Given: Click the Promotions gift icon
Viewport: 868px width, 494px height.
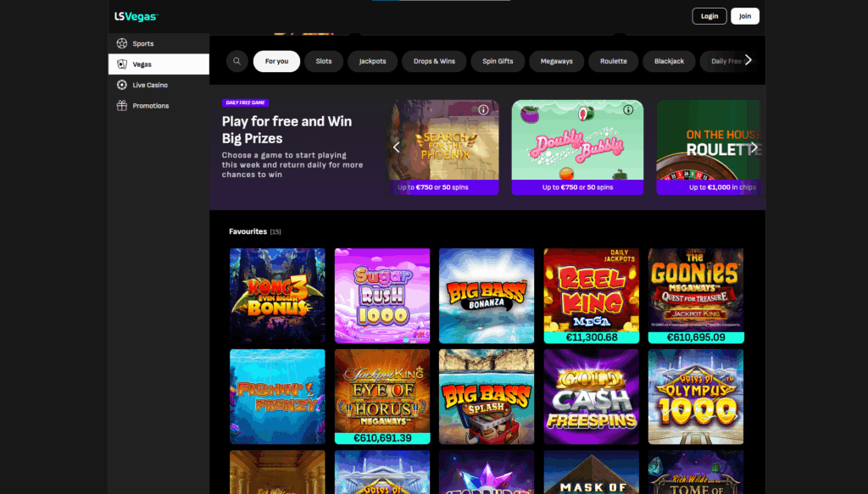Looking at the screenshot, I should pos(122,106).
